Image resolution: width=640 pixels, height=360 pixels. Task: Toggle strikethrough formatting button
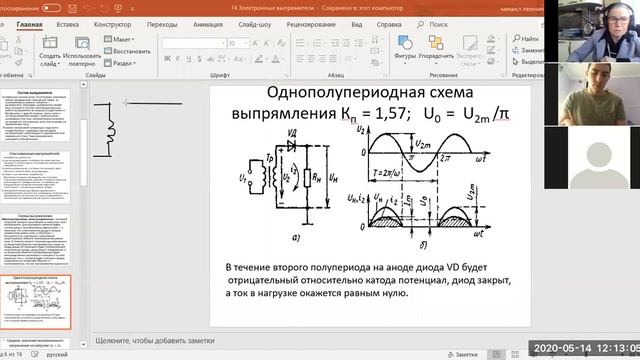point(210,59)
